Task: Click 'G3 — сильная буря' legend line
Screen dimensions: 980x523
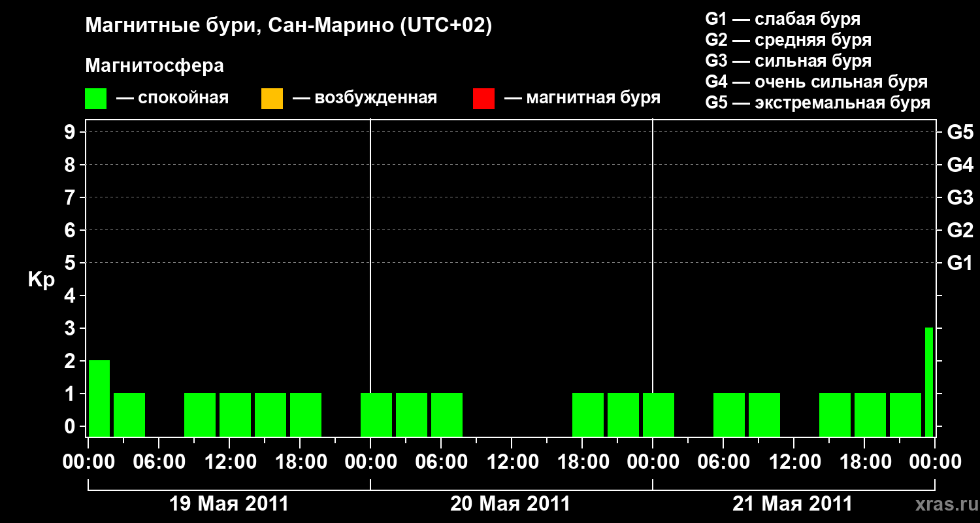Action: point(789,61)
